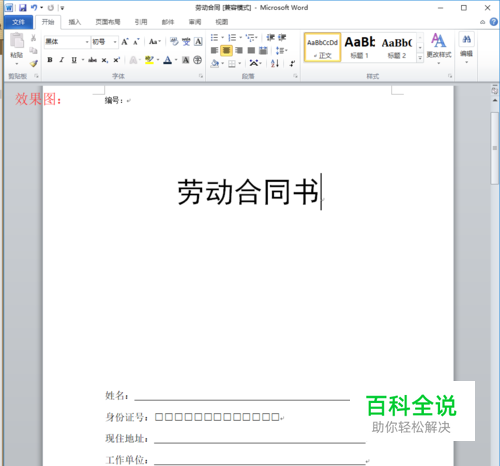Apply the 标题 1 heading style

click(360, 47)
